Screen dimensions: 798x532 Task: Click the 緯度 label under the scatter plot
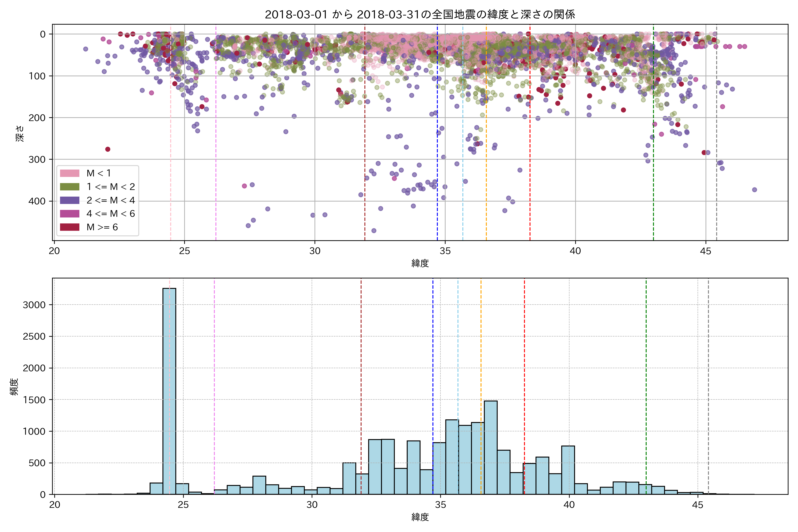(x=420, y=263)
